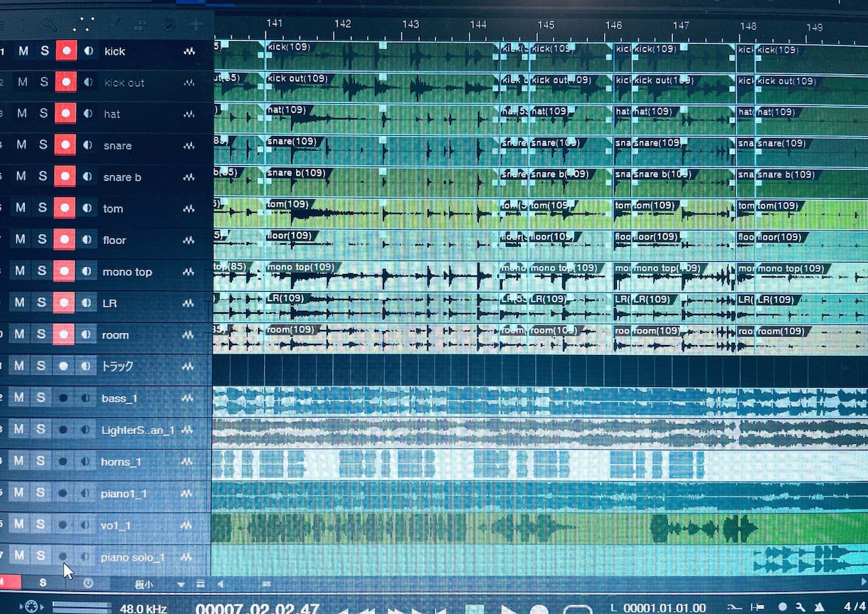
Task: Click the Stop button in transport
Action: click(x=475, y=610)
